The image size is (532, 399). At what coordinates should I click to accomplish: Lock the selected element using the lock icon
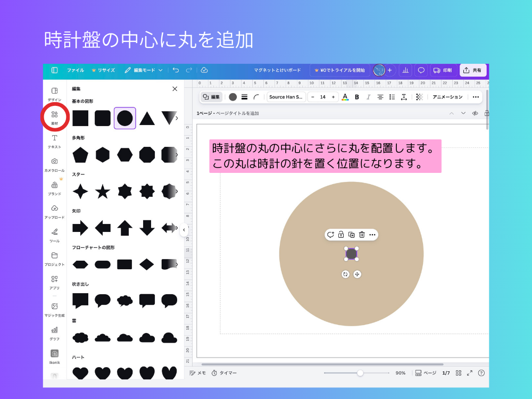(x=340, y=235)
